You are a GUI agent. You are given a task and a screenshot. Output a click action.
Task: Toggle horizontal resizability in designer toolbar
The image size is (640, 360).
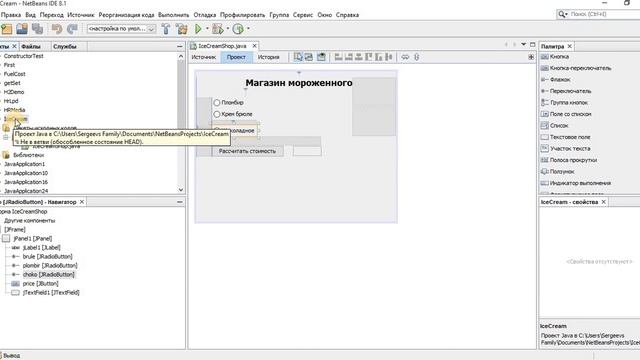(405, 57)
